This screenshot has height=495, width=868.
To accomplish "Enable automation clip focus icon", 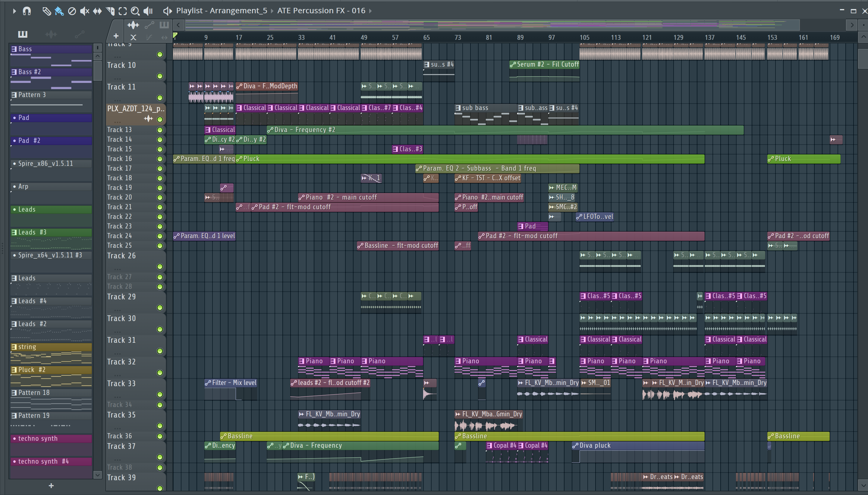I will pyautogui.click(x=149, y=25).
